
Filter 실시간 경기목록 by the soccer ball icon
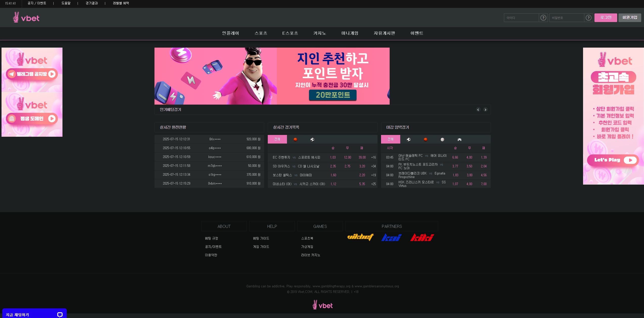[x=312, y=140]
